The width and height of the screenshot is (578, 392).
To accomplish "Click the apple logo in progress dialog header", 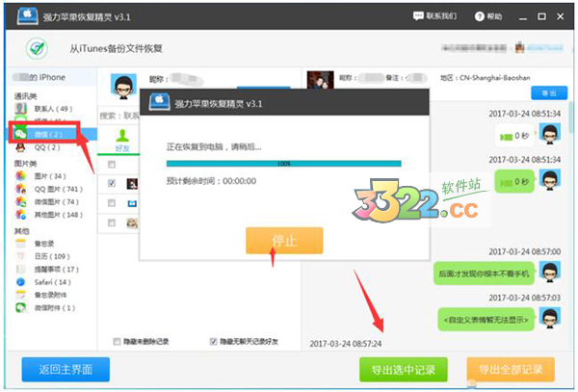I will tap(159, 102).
